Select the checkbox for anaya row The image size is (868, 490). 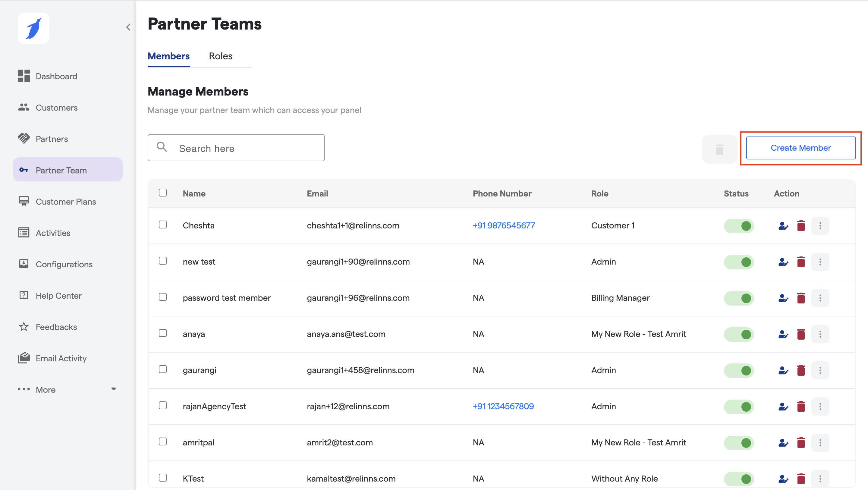(163, 333)
